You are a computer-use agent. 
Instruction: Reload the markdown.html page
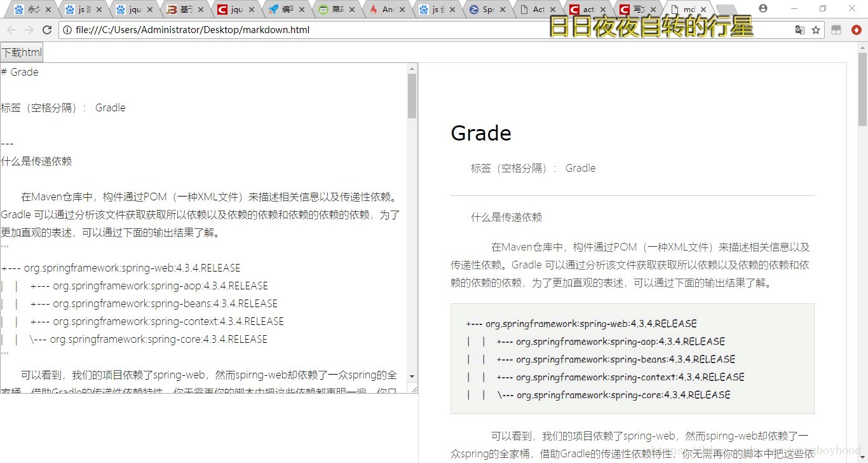(47, 30)
